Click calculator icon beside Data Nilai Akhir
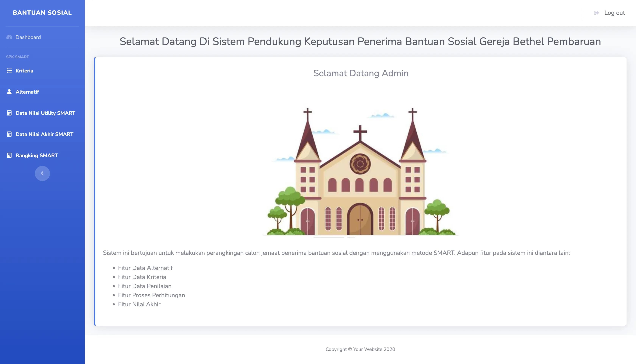Screen dimensions: 636x364 9,134
